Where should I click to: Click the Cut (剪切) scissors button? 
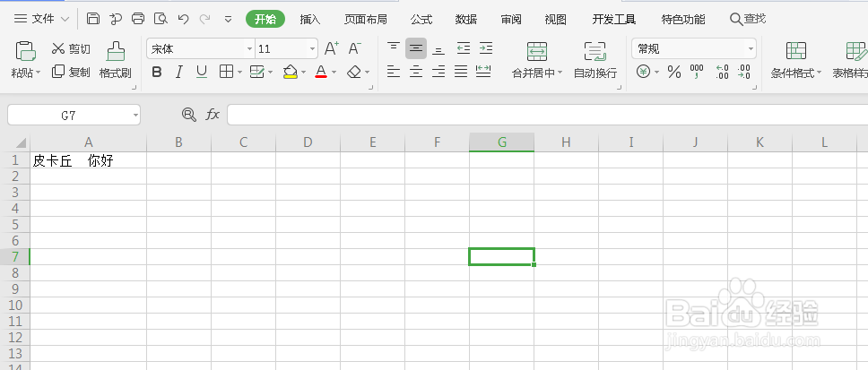71,48
